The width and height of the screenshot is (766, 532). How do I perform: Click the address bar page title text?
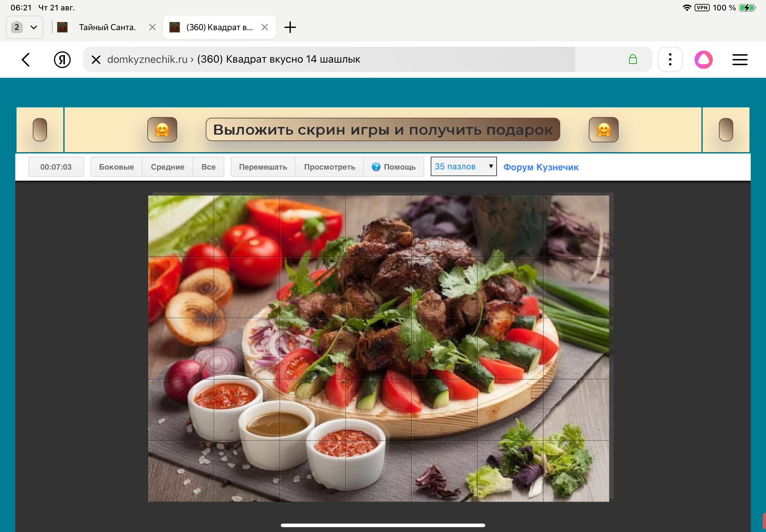tap(278, 59)
